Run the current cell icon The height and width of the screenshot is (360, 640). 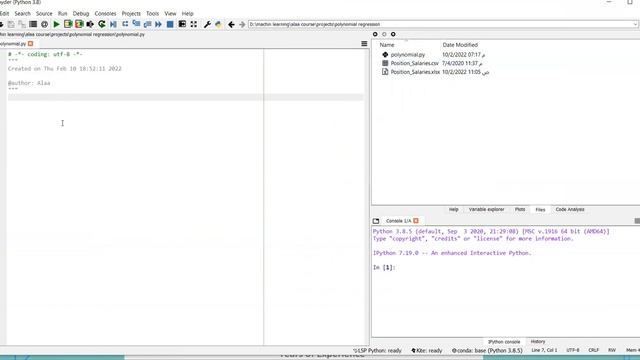(x=68, y=24)
